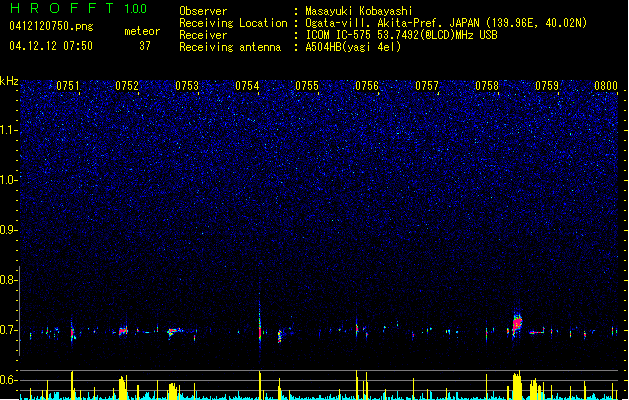Screen dimensions: 629x400
Task: Click the "Observer" field label
Action: coord(203,11)
